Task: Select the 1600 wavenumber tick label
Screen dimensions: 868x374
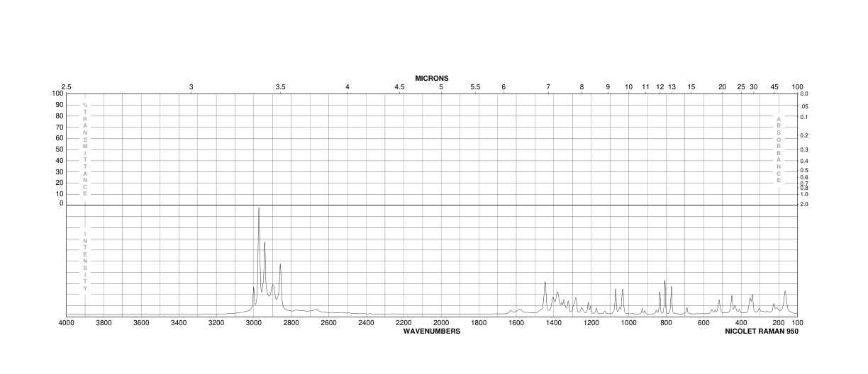Action: pos(516,323)
